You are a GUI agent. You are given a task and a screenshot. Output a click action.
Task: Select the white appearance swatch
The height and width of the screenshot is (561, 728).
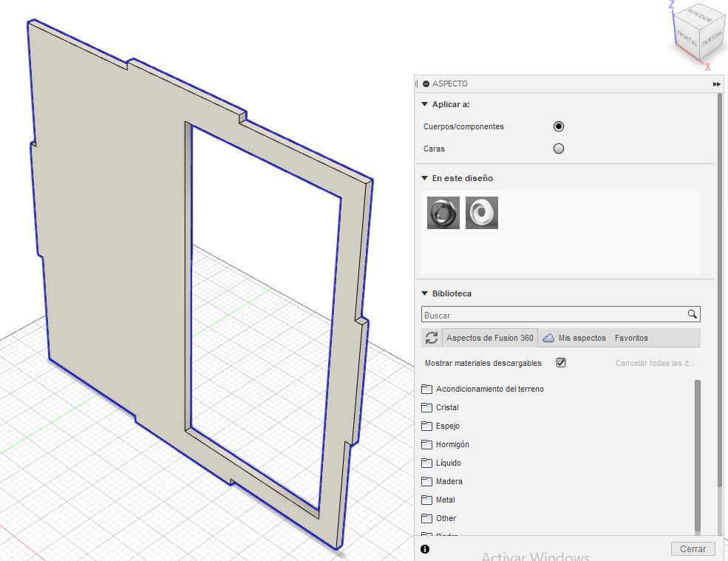(482, 213)
